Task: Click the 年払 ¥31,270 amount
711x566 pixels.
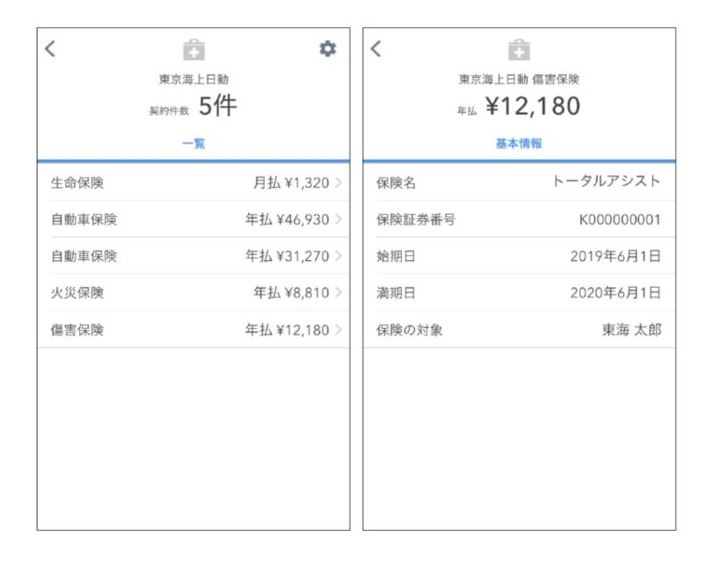Action: tap(287, 256)
